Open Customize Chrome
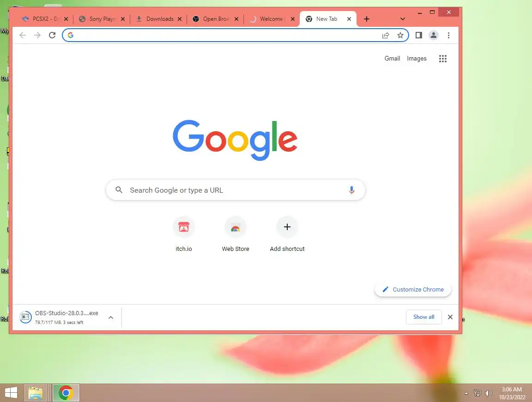 413,290
